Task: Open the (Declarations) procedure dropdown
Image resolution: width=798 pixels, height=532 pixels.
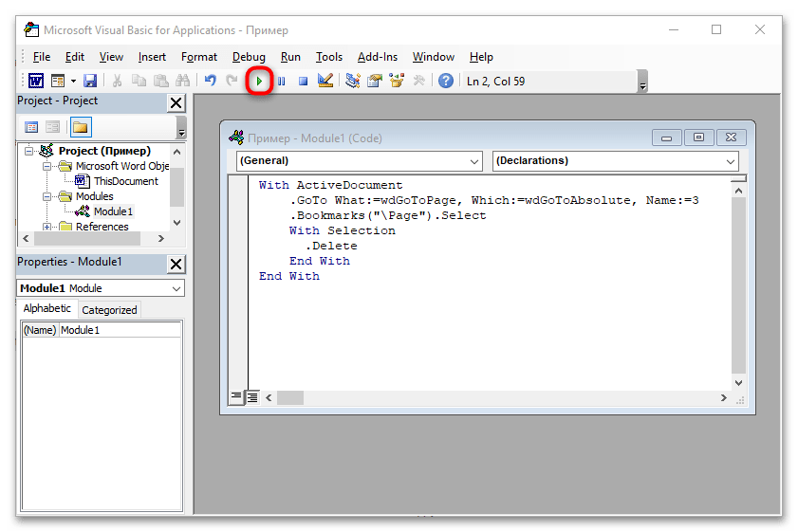Action: tap(615, 161)
